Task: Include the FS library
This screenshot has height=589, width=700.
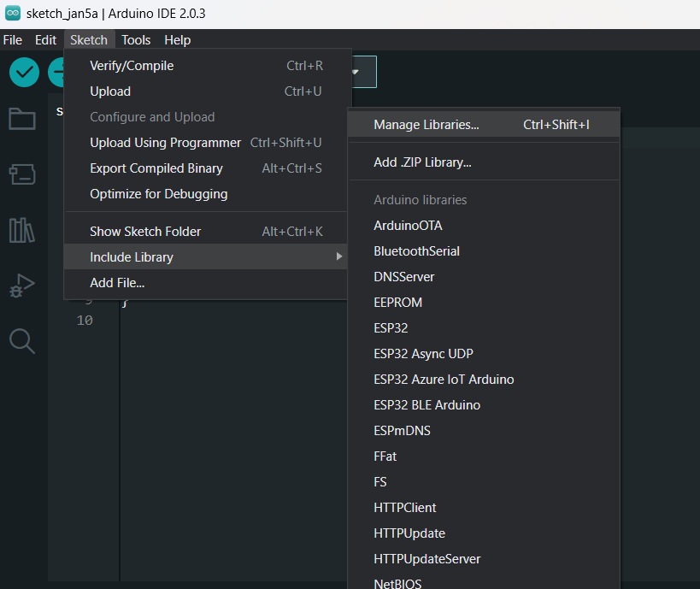Action: pyautogui.click(x=484, y=482)
